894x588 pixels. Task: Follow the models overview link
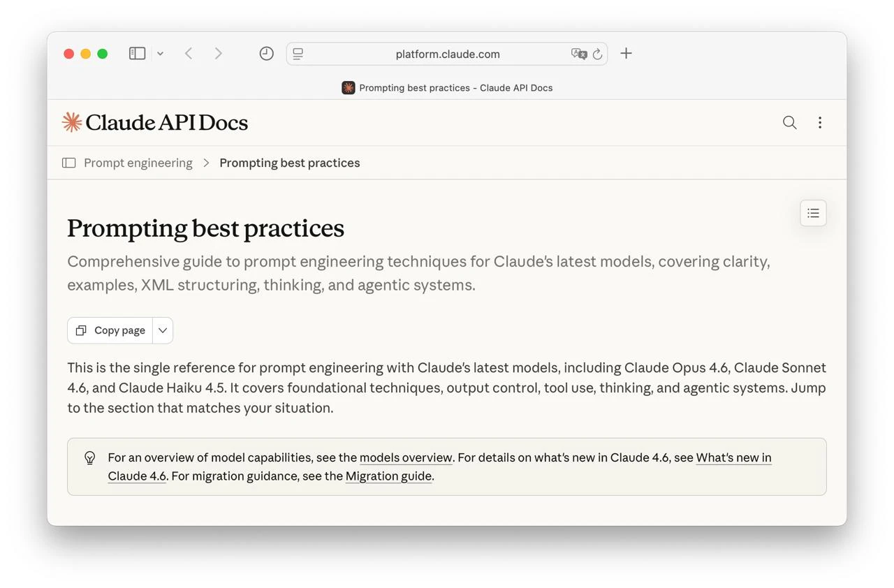pos(406,457)
